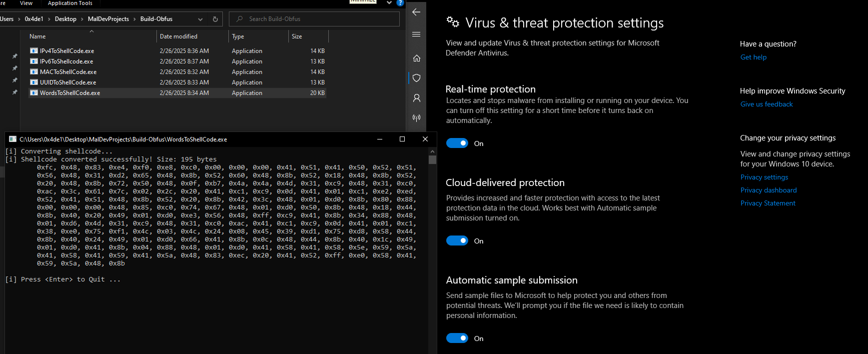Open the View tab in File Explorer
The image size is (868, 354).
[26, 3]
